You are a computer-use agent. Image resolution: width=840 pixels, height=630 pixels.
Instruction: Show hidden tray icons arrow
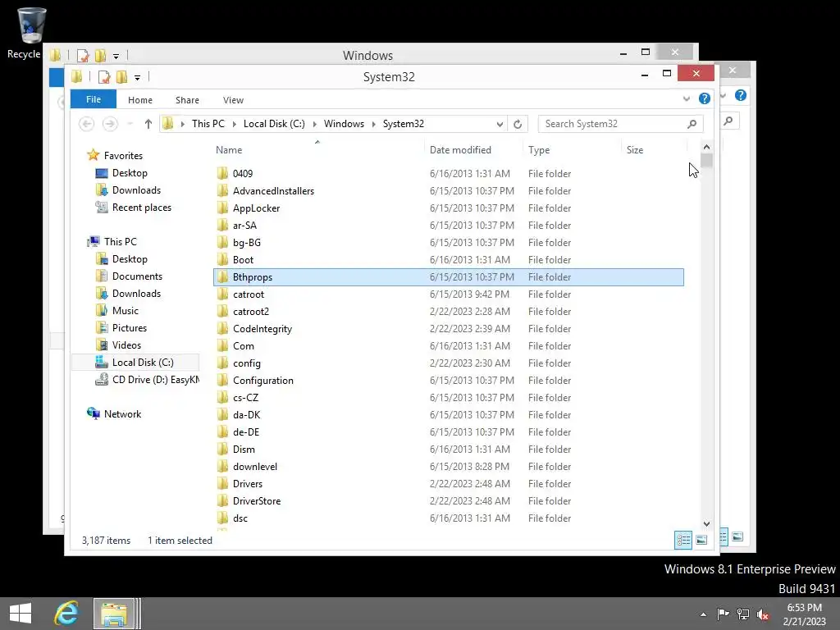click(x=703, y=614)
